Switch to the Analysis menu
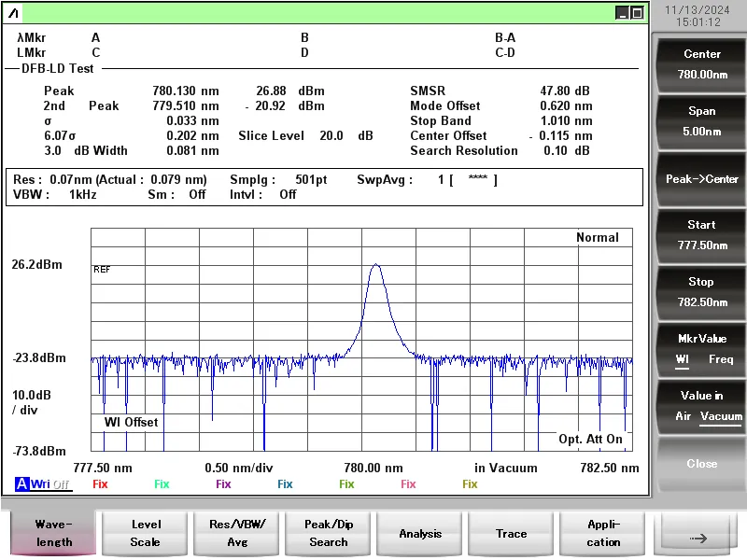 420,533
